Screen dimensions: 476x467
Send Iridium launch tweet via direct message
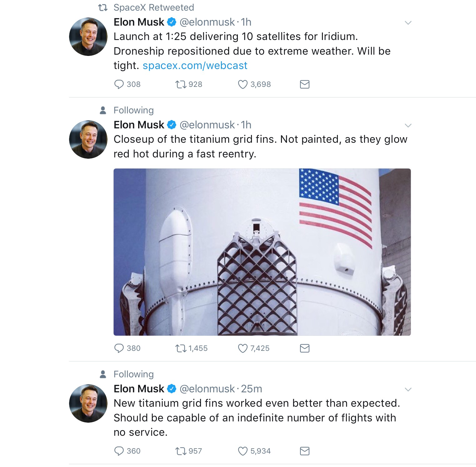(x=304, y=84)
